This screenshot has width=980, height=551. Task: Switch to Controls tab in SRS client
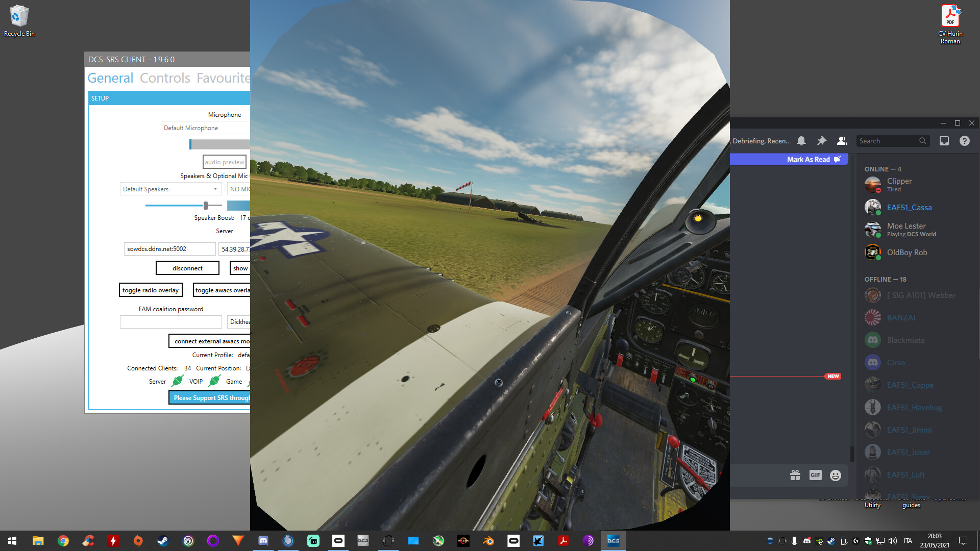pos(165,78)
